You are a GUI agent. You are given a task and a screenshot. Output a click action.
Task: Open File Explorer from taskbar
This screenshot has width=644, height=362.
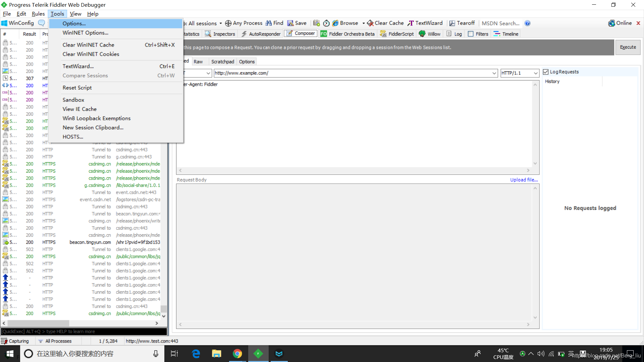pyautogui.click(x=216, y=354)
